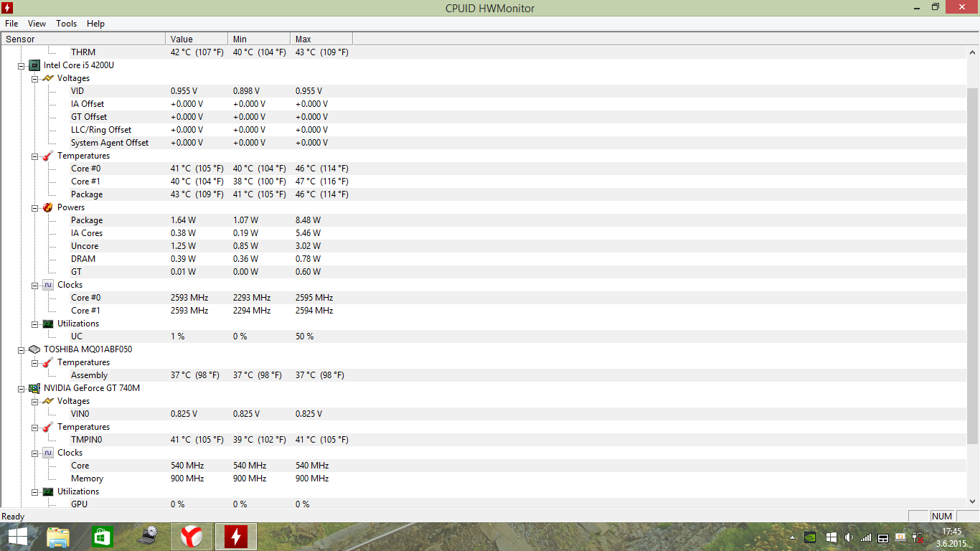The height and width of the screenshot is (551, 980).
Task: Open the volume speaker tray icon
Action: (x=849, y=537)
